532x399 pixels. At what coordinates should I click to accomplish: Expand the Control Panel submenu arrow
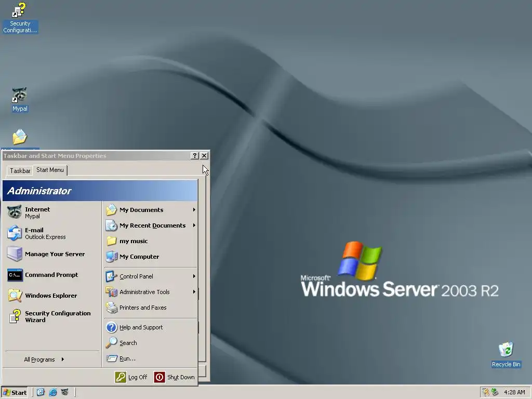[194, 276]
